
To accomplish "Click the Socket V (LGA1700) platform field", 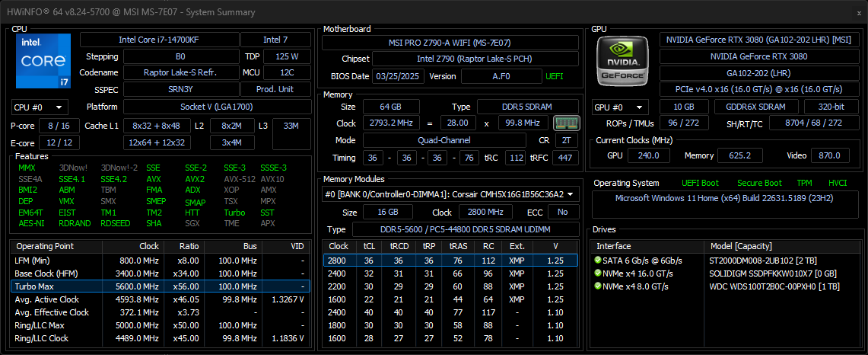I will tap(217, 107).
